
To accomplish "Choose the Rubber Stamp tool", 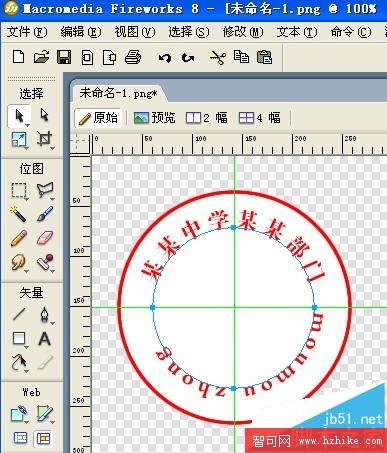I will point(45,262).
